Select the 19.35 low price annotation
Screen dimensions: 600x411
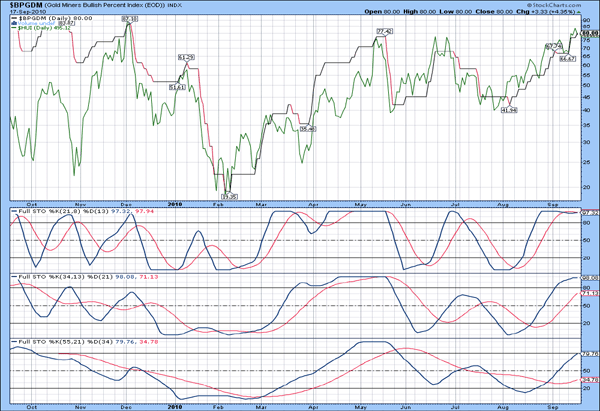(x=228, y=195)
